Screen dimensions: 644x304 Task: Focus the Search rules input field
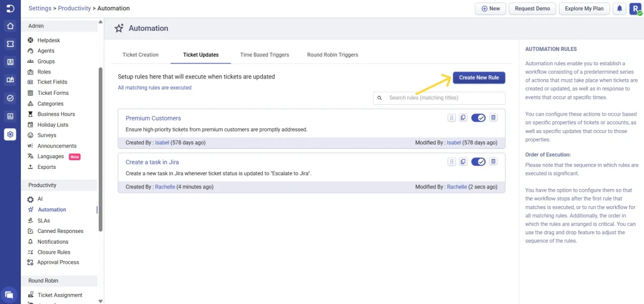click(x=439, y=98)
